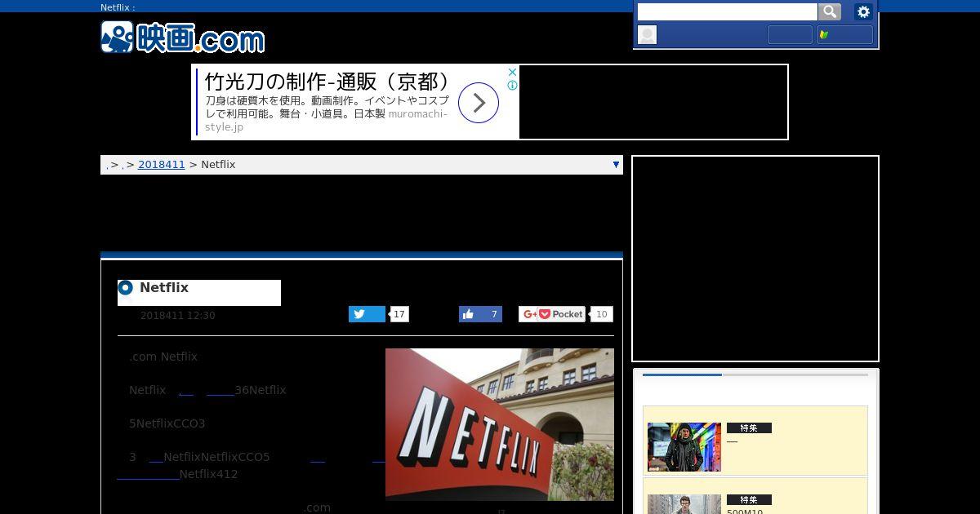This screenshot has height=514, width=980.
Task: Open the first 特集 sidebar thumbnail
Action: coord(684,446)
